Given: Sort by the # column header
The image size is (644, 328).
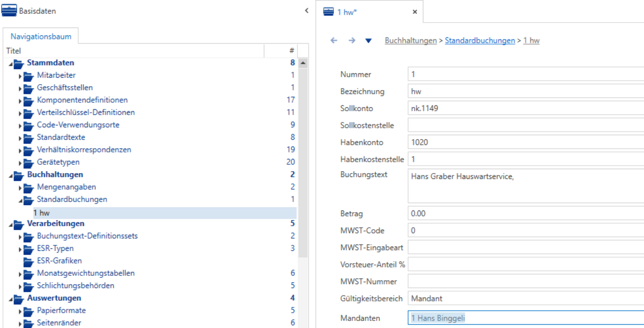Looking at the screenshot, I should [x=281, y=50].
